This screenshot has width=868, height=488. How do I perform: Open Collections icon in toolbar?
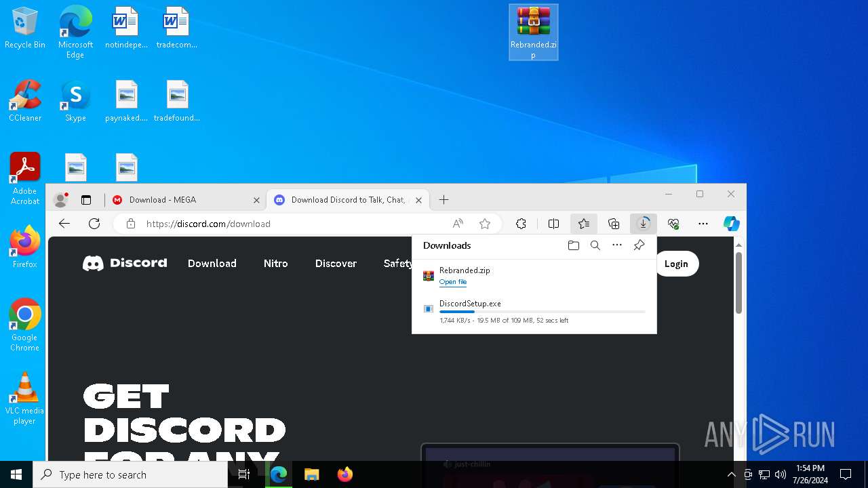pos(614,224)
